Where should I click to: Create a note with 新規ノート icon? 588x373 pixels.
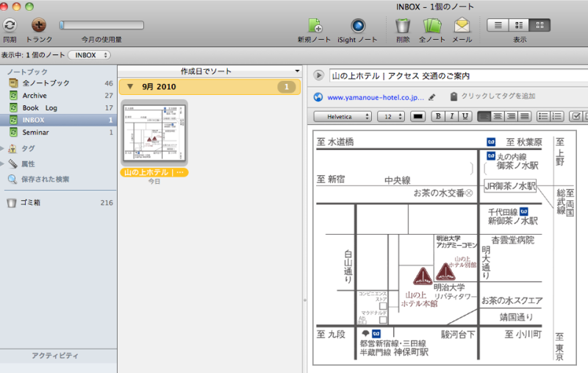point(315,25)
